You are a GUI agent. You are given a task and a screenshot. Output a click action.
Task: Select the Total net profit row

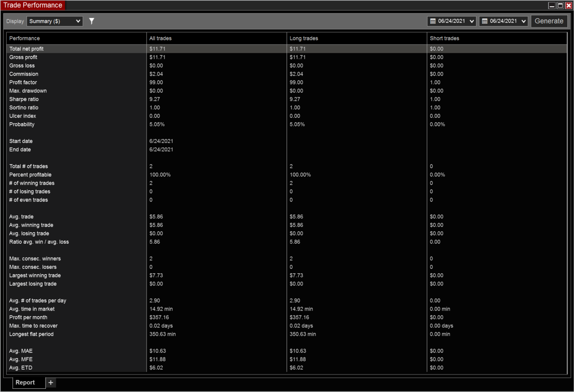(x=287, y=49)
